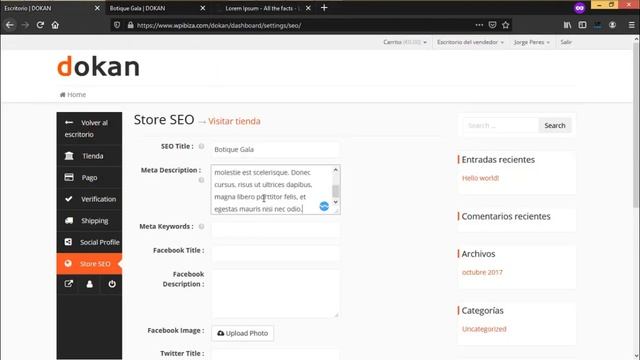Select Store SEO sidebar item
This screenshot has height=360, width=640.
pyautogui.click(x=89, y=264)
